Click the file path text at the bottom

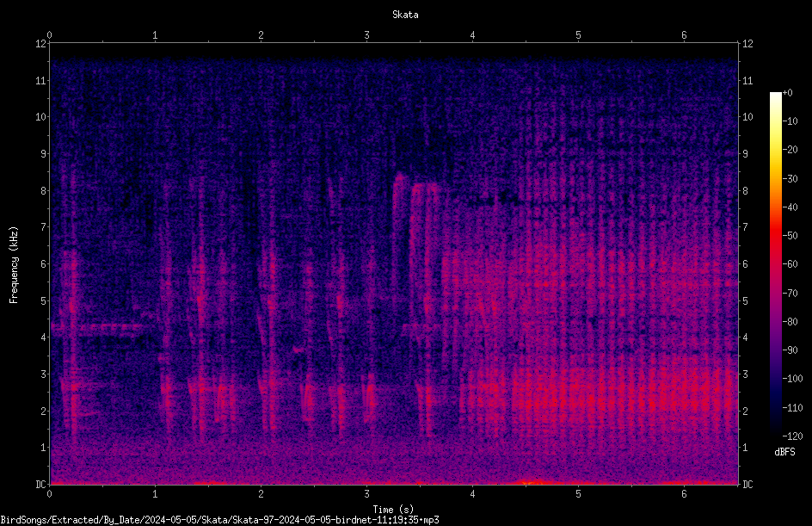219,520
